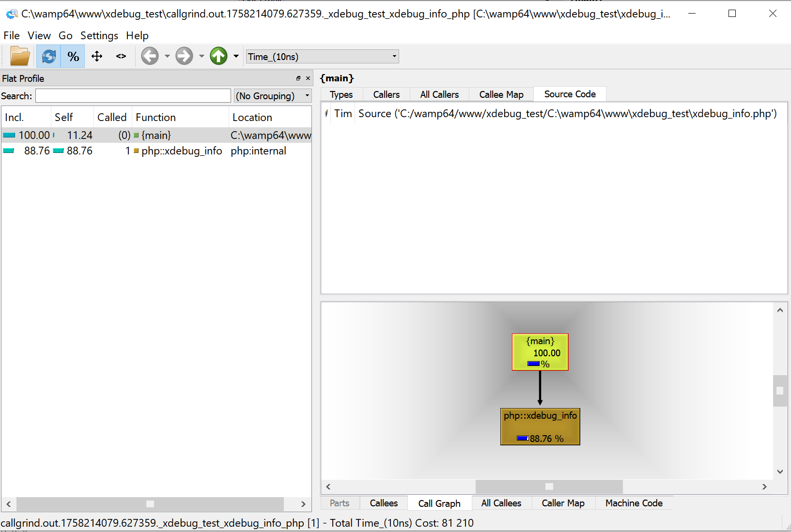Open the Settings menu

(x=99, y=35)
